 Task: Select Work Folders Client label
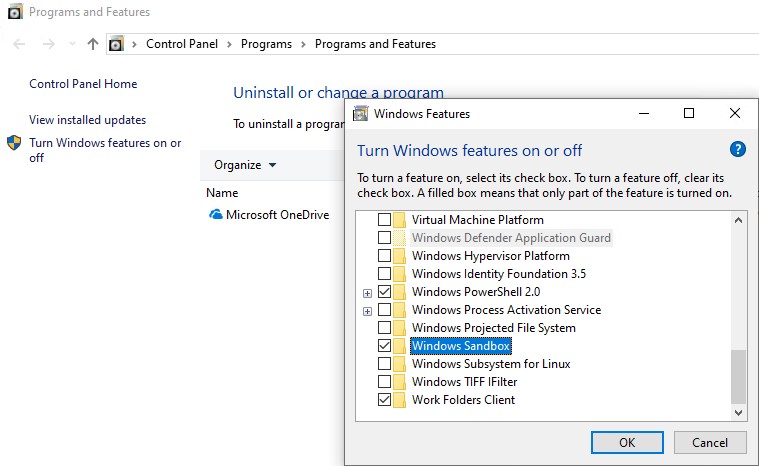point(463,400)
